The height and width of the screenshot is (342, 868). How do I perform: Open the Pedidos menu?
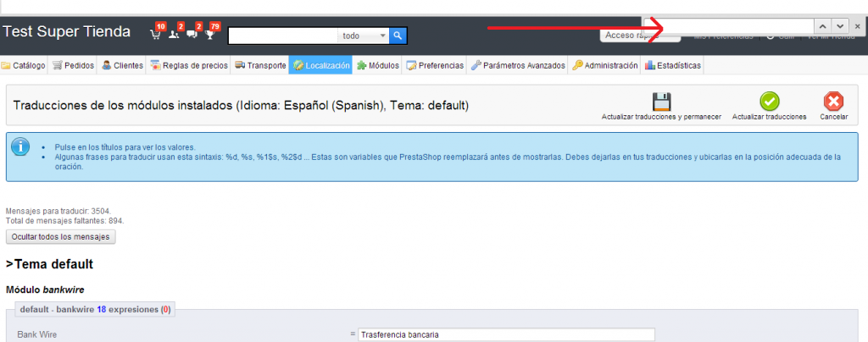73,65
